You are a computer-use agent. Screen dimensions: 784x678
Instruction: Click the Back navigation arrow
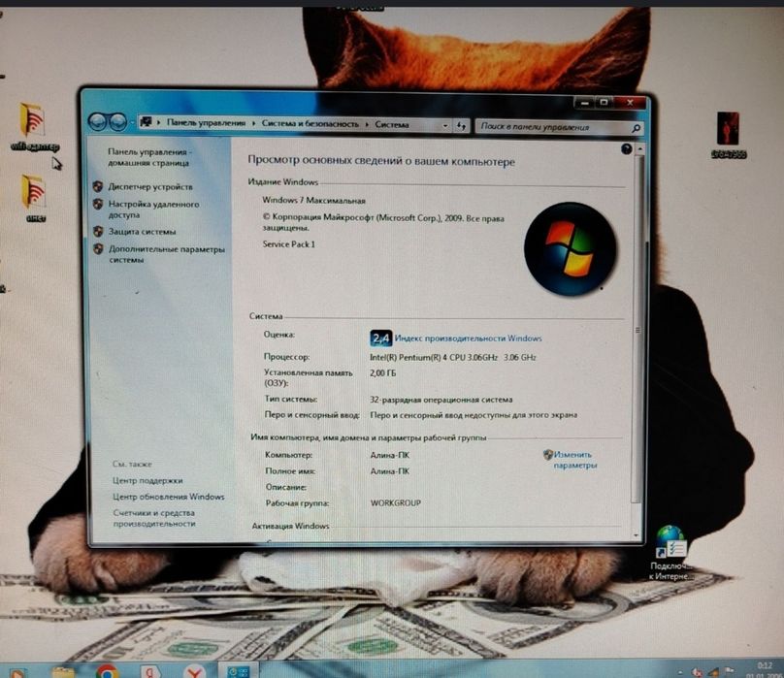[x=97, y=121]
